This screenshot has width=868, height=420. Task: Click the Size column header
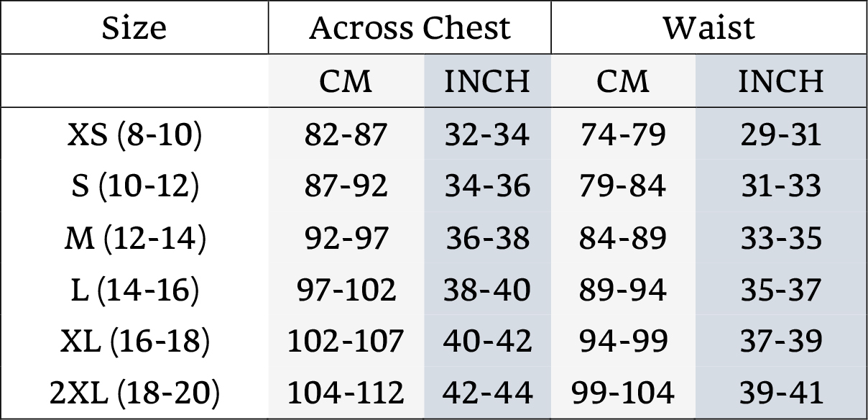pyautogui.click(x=134, y=27)
